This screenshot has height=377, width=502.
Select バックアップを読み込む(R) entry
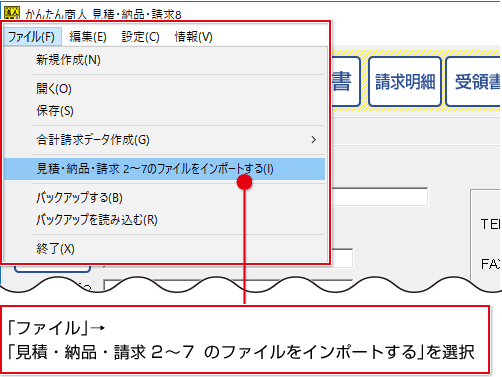(x=165, y=220)
